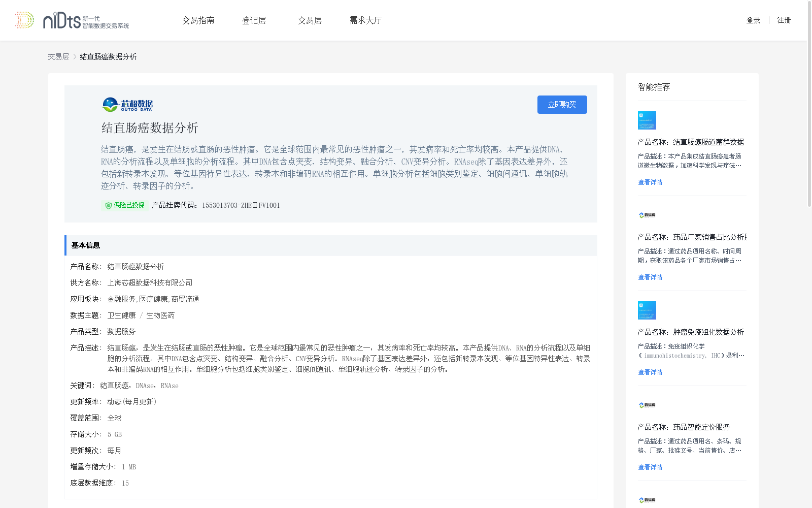
Task: Click the 保险已投保 label
Action: tap(129, 205)
